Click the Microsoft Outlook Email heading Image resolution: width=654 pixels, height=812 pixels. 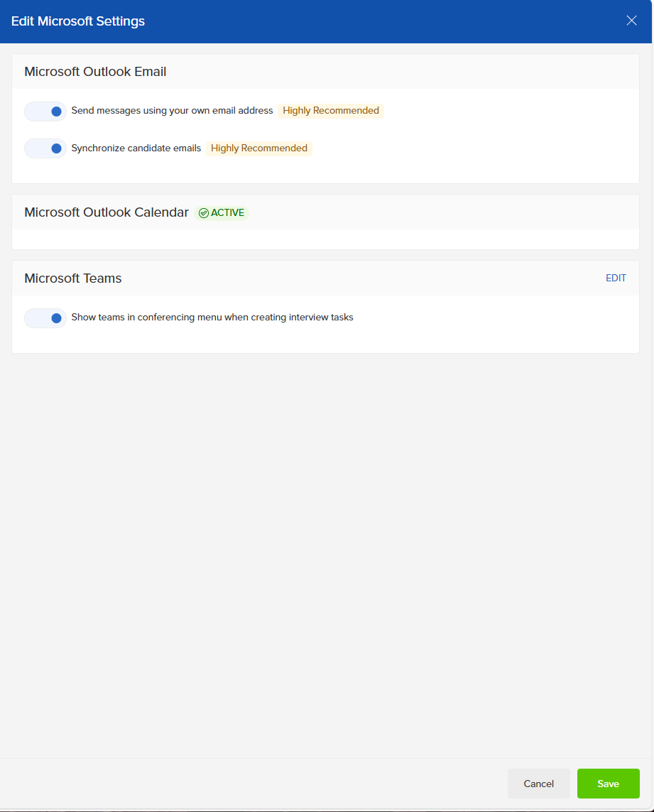[x=95, y=72]
